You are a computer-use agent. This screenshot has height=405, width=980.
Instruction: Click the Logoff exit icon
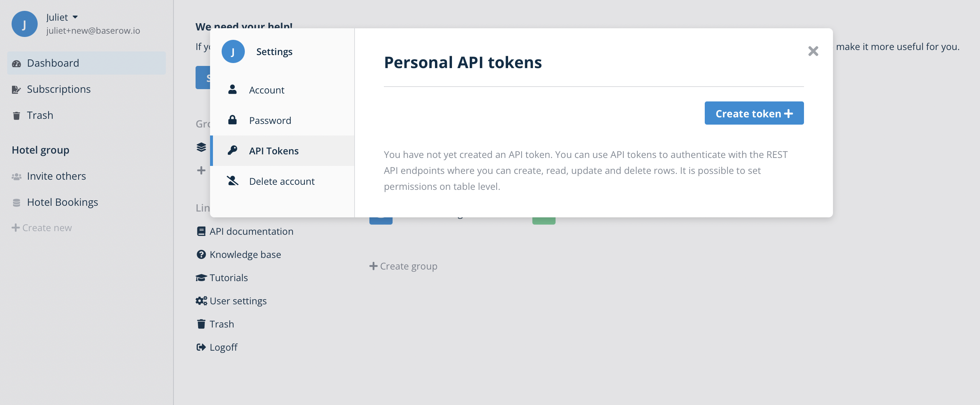[x=201, y=347]
